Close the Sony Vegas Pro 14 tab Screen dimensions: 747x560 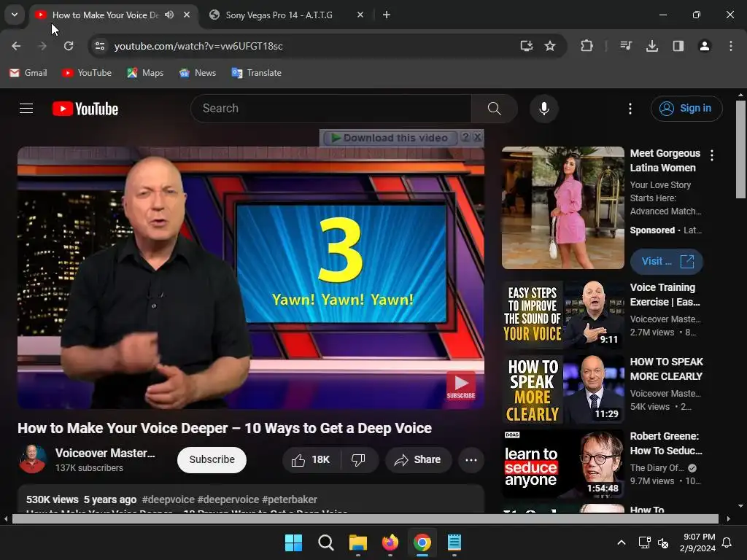pos(360,15)
